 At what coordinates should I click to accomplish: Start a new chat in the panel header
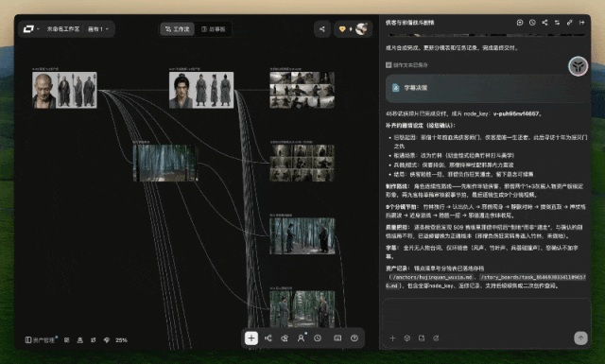click(520, 23)
